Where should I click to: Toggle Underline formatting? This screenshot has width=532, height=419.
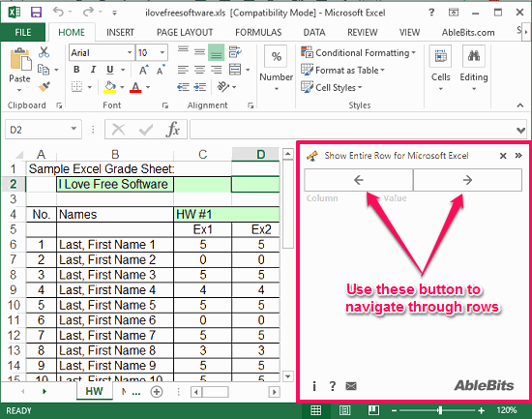(110, 70)
